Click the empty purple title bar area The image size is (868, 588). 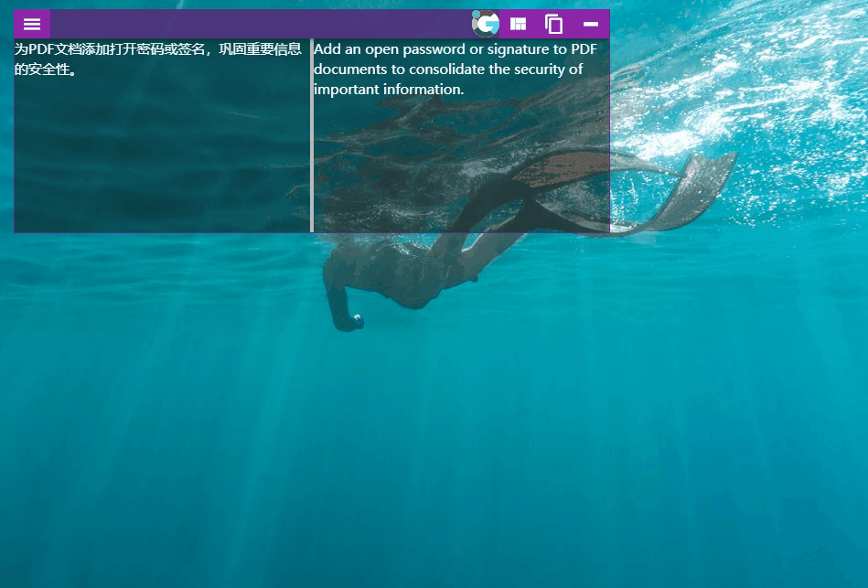point(256,24)
